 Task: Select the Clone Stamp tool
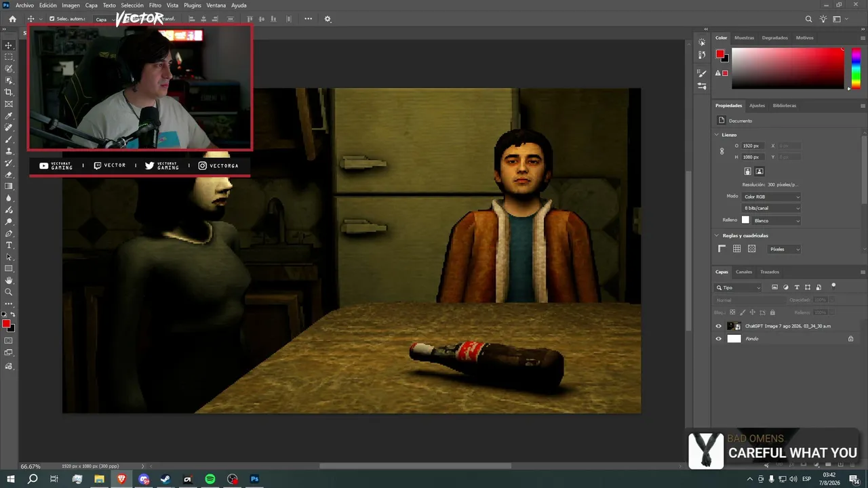click(9, 151)
